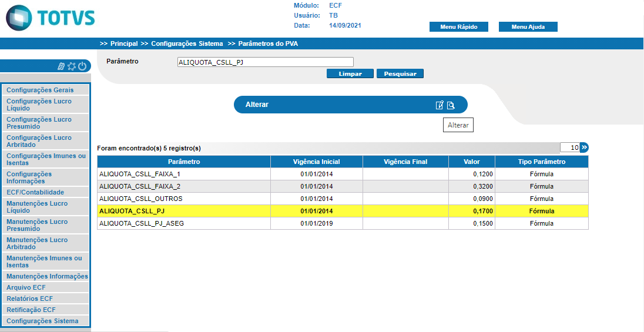Click Vigência Inicial date of ALIQUOTA_CSLL_OUTROS row
Image resolution: width=644 pixels, height=332 pixels.
point(316,199)
